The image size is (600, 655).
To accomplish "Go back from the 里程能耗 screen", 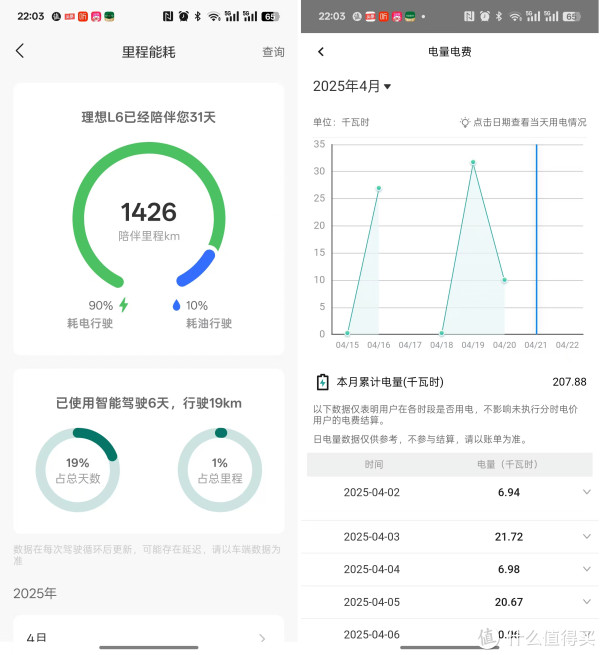I will 20,51.
